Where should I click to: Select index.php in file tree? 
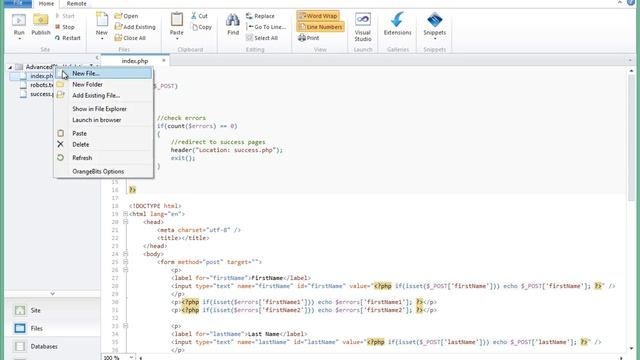pos(37,76)
